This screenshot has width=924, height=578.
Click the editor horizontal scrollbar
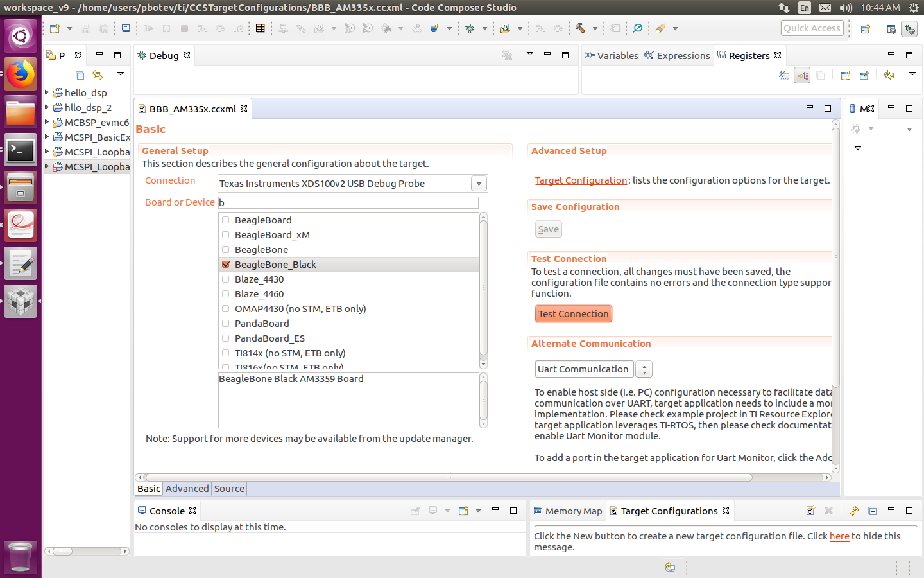[x=449, y=478]
